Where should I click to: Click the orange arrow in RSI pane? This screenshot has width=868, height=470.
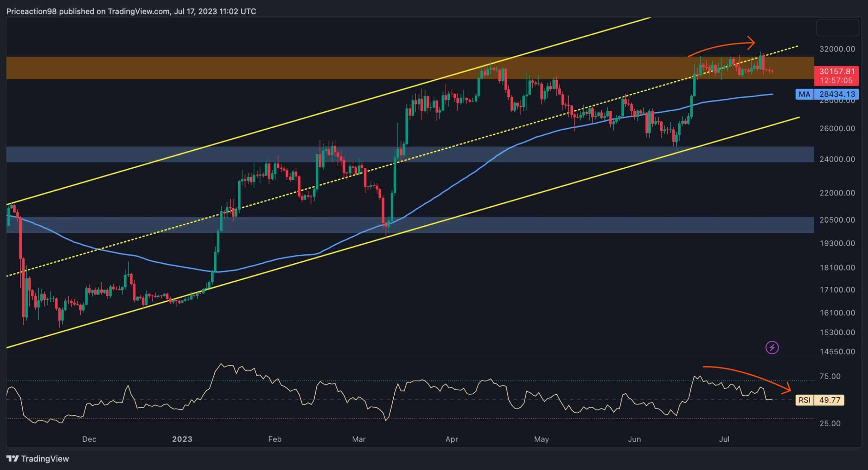[x=747, y=380]
